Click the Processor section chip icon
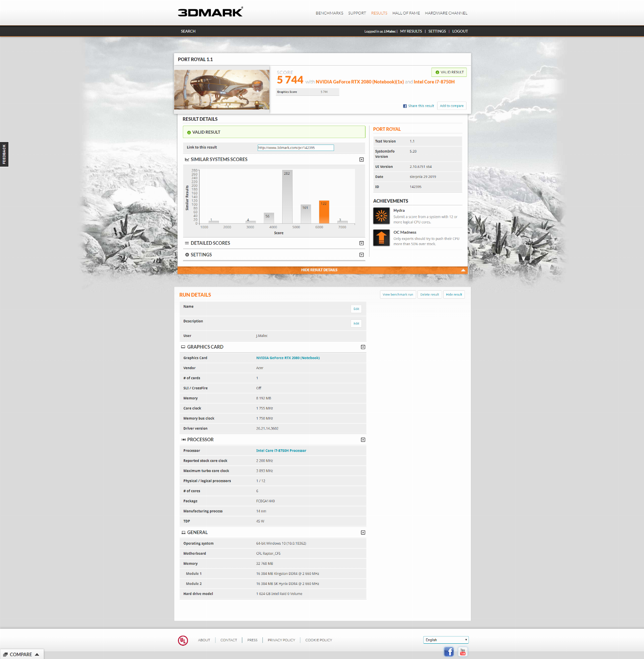The image size is (644, 659). [183, 440]
